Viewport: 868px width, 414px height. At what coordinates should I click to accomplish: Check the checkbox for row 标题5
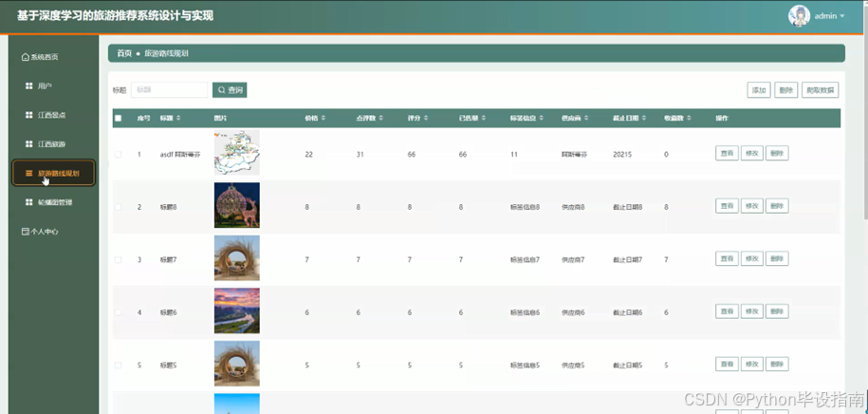[x=118, y=366]
